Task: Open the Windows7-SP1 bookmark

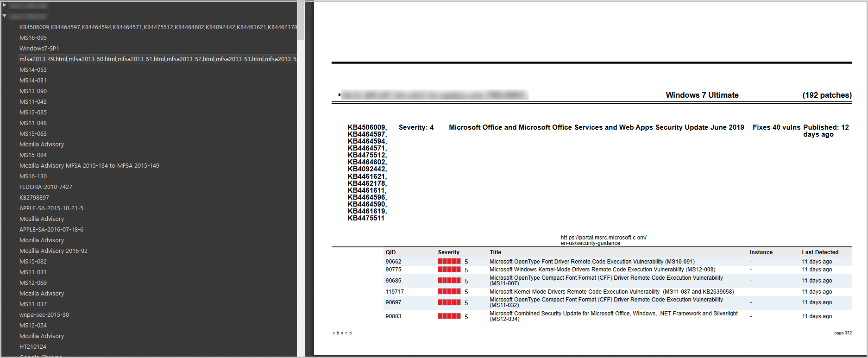Action: (39, 49)
